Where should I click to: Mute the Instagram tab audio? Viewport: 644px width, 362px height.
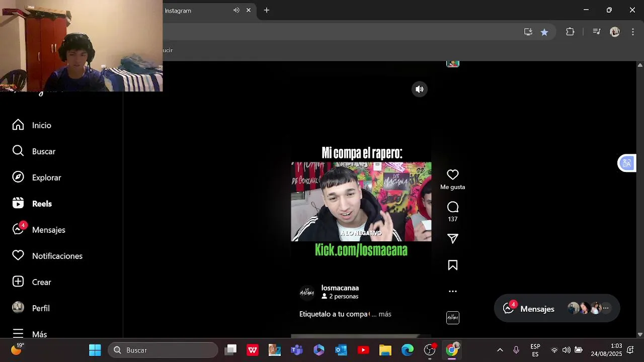(x=236, y=10)
